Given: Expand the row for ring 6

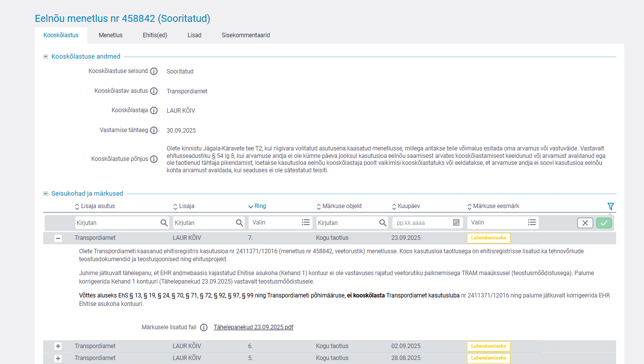Looking at the screenshot, I should point(58,346).
